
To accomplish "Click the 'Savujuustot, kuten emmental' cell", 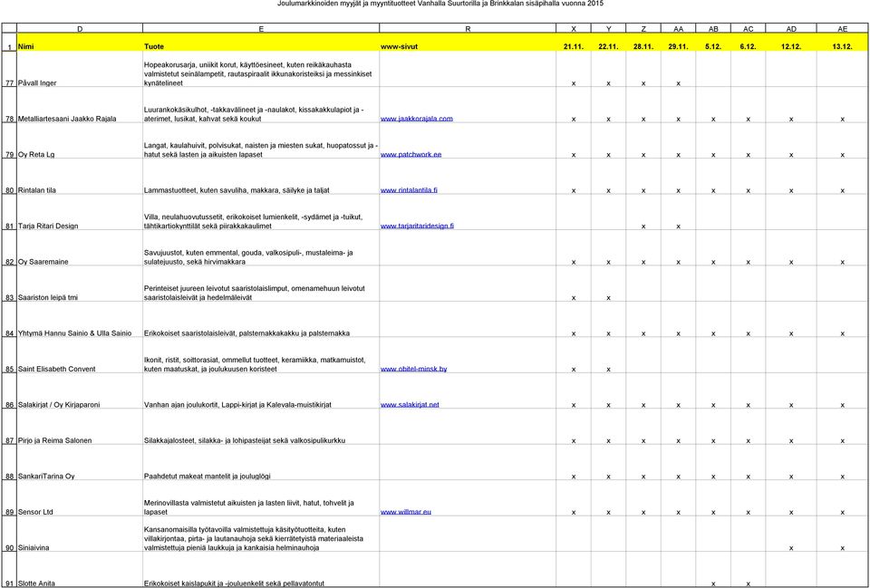I will click(261, 248).
